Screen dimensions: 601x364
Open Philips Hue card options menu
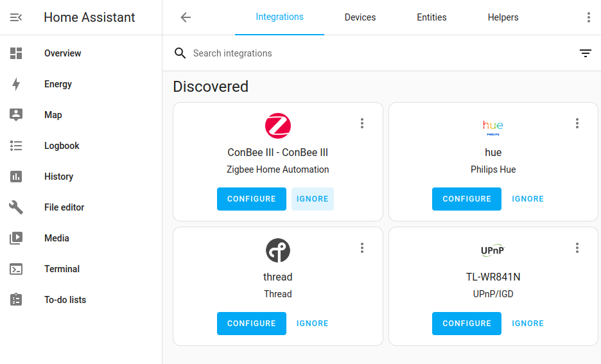pos(577,123)
